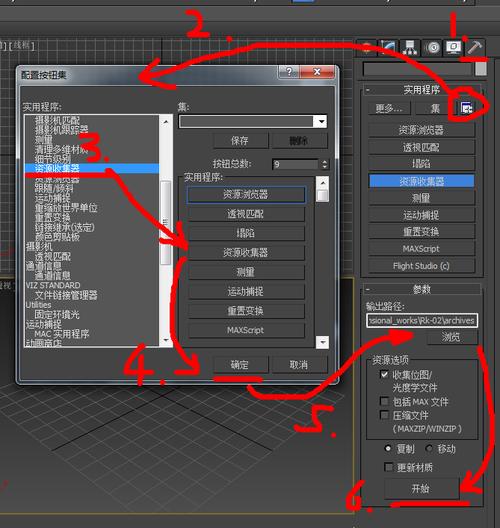Image resolution: width=500 pixels, height=528 pixels.
Task: Select 链接继承(选定) in the utilities list
Action: point(65,227)
